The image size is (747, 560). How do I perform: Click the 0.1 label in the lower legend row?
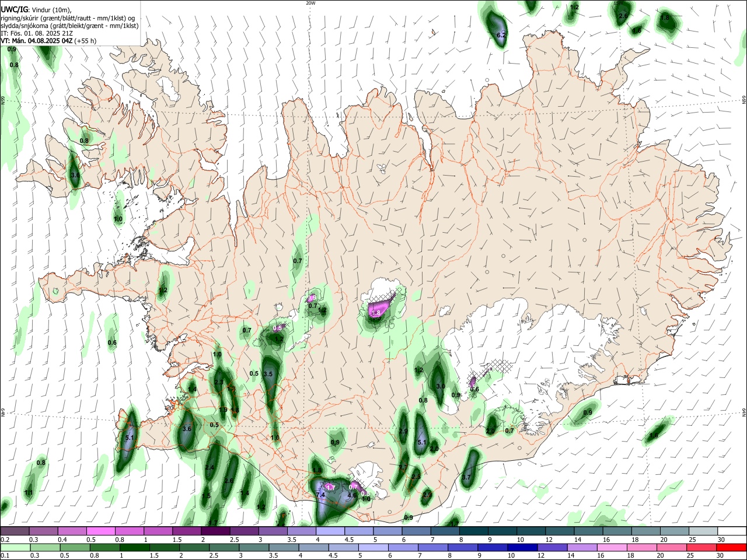click(5, 556)
